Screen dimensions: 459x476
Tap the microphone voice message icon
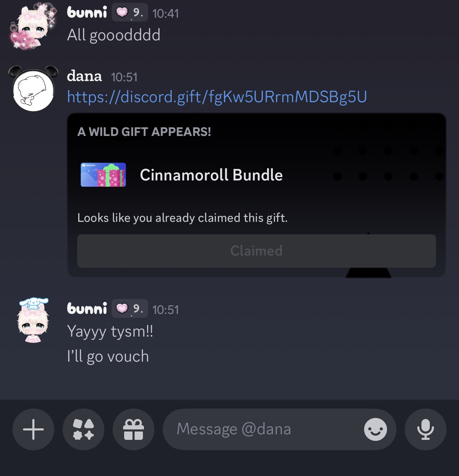[x=426, y=429]
